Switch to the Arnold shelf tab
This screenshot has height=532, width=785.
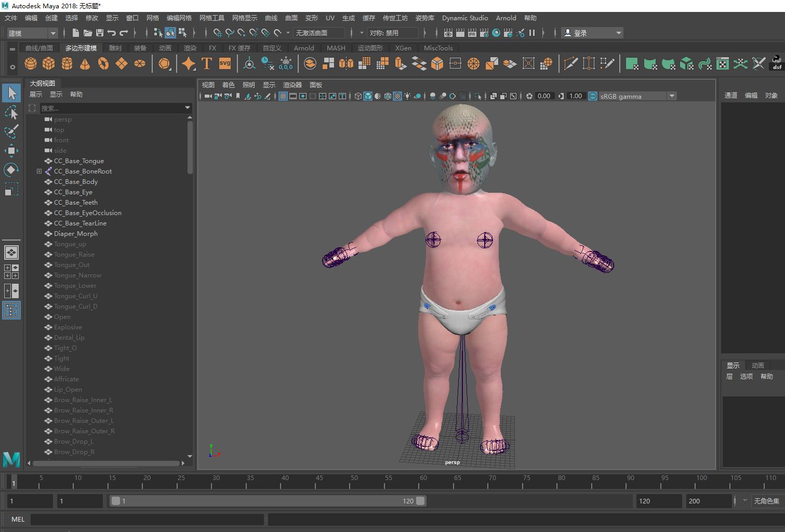click(304, 48)
